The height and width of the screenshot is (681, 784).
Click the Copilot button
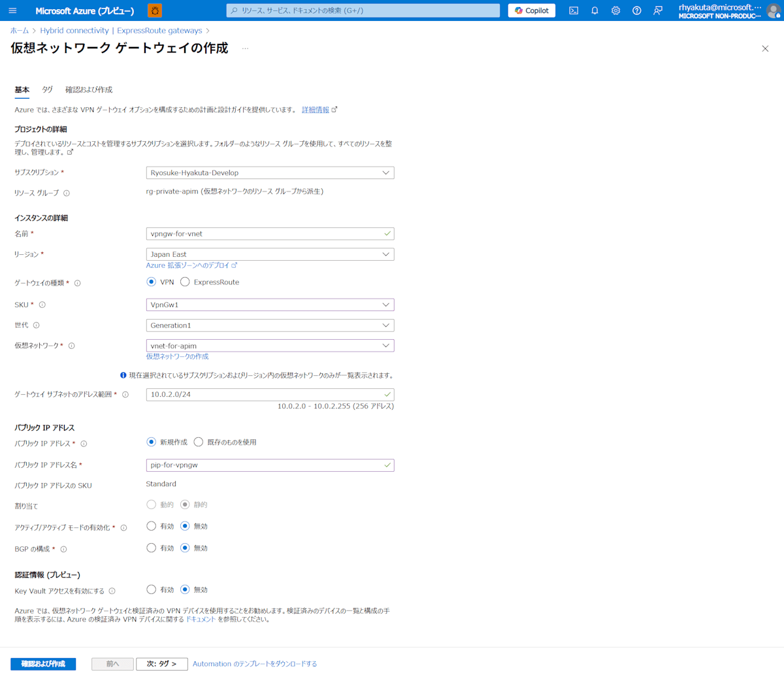[532, 10]
